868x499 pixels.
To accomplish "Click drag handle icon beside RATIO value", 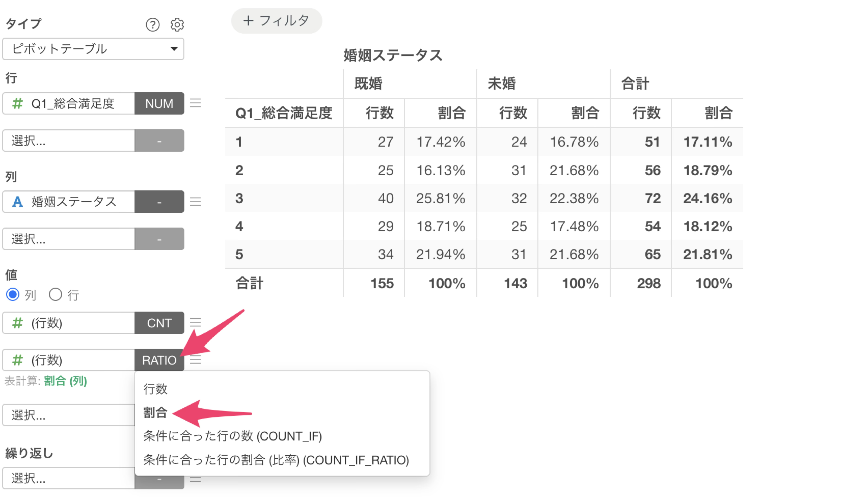I will point(195,360).
